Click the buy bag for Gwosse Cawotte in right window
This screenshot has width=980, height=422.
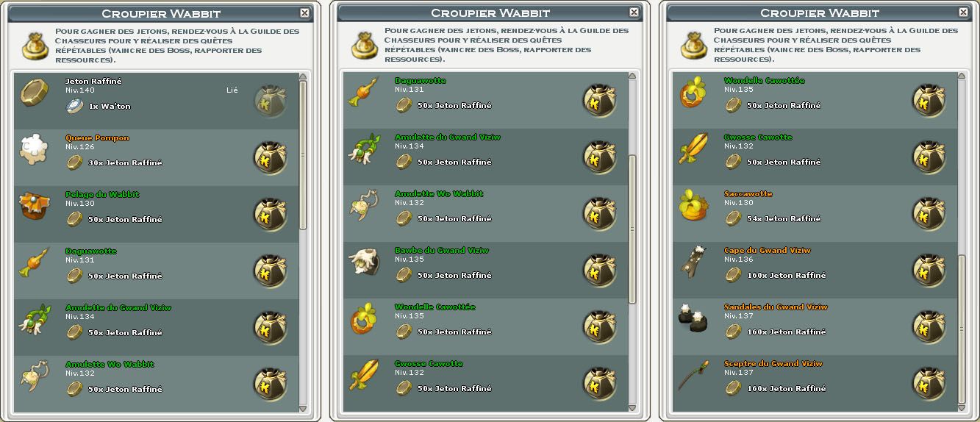929,157
